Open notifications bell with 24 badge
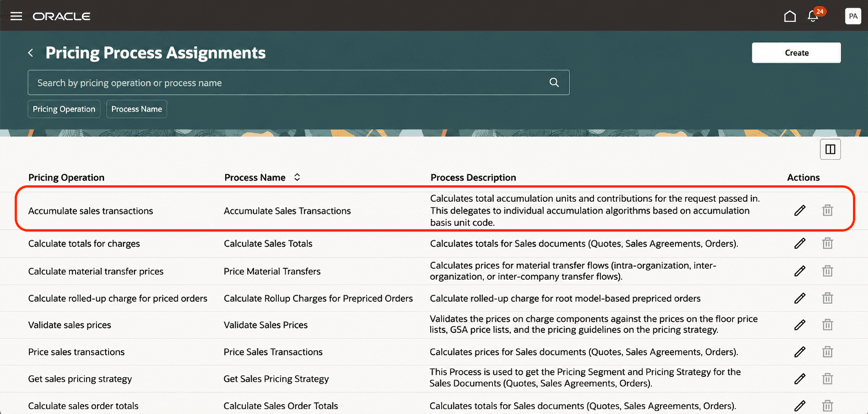868x414 pixels. point(814,15)
